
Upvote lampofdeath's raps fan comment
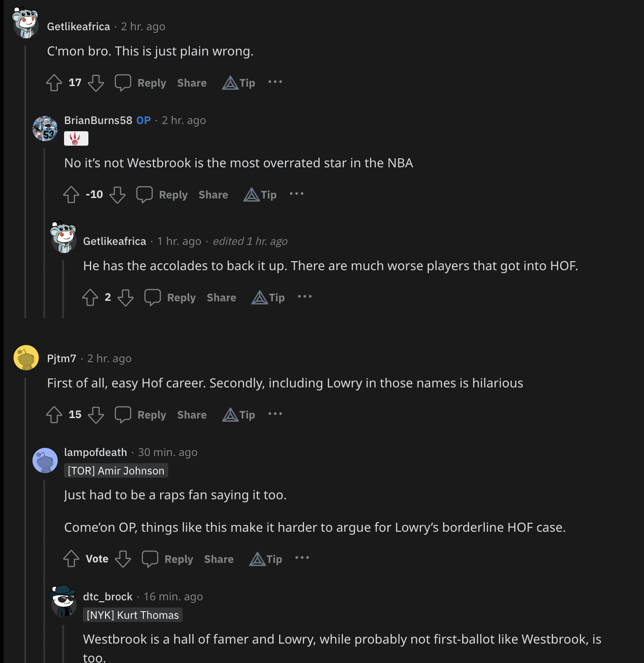pos(71,559)
